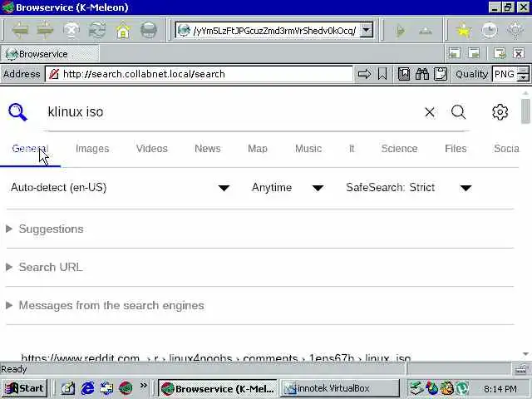This screenshot has height=399, width=532.
Task: Click the Stop loading toolbar icon
Action: (x=71, y=30)
